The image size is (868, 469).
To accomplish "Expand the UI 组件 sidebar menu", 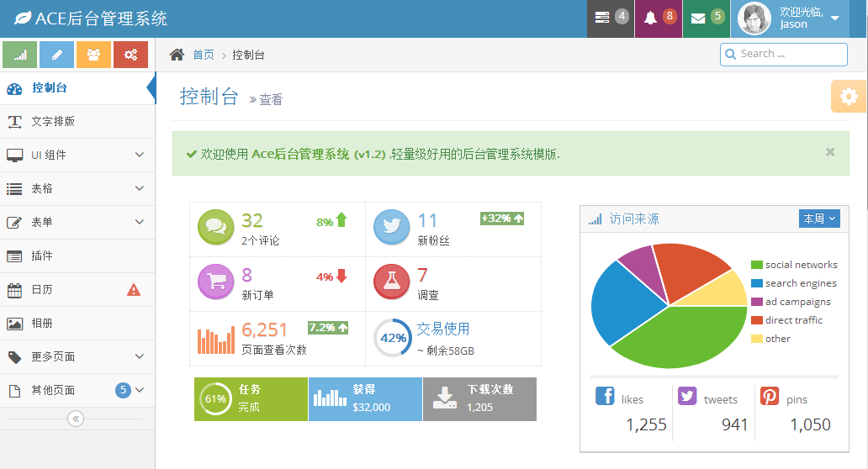I will point(77,155).
